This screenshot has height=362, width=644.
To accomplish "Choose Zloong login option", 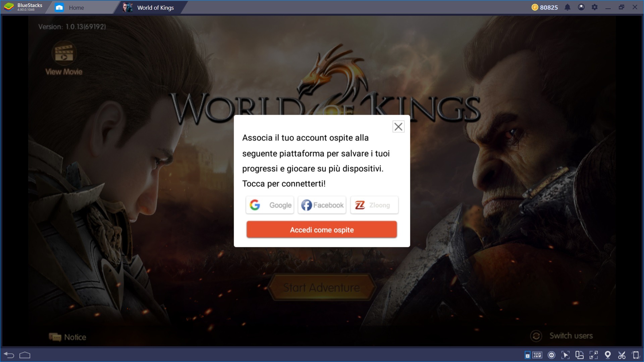I will point(374,205).
